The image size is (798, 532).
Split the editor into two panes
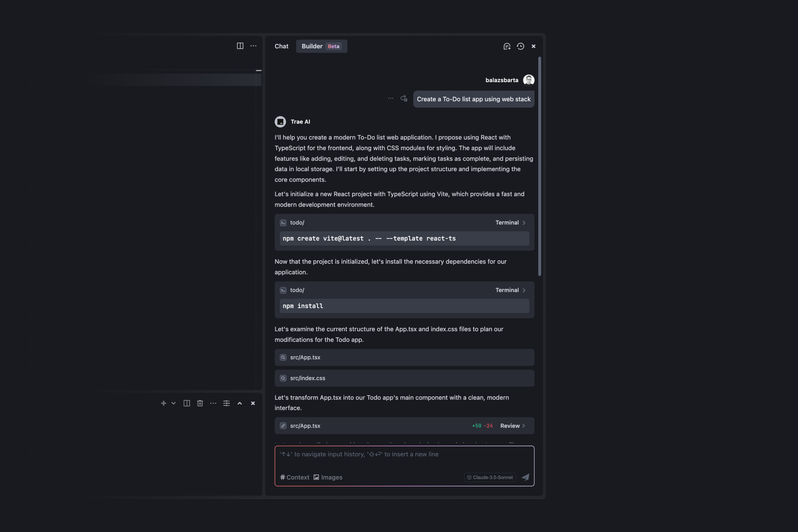click(240, 46)
